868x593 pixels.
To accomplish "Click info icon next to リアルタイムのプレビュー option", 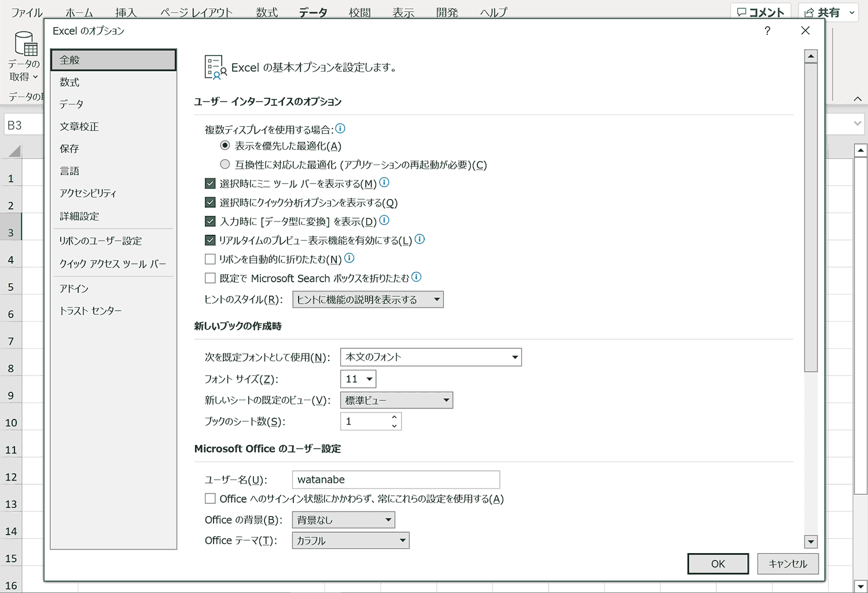I will tap(420, 239).
